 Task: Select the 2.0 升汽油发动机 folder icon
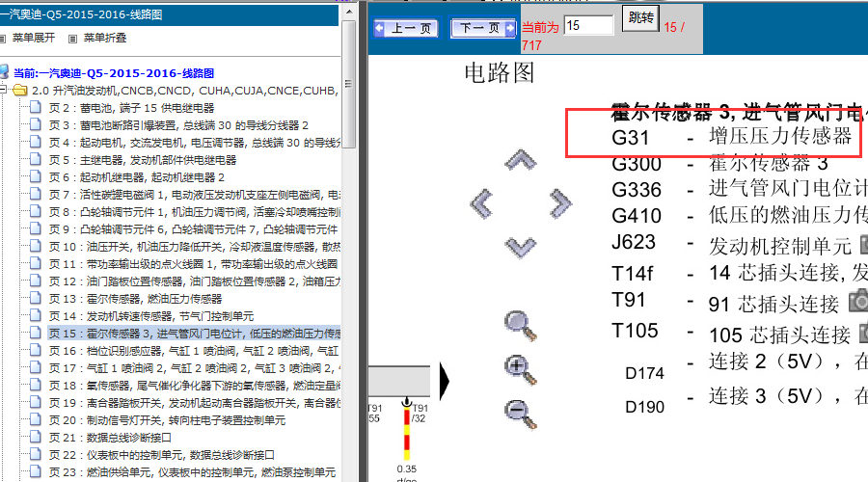[20, 91]
